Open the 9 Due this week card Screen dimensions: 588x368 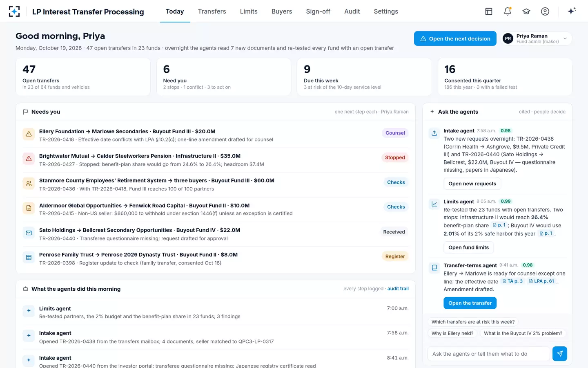pos(364,77)
